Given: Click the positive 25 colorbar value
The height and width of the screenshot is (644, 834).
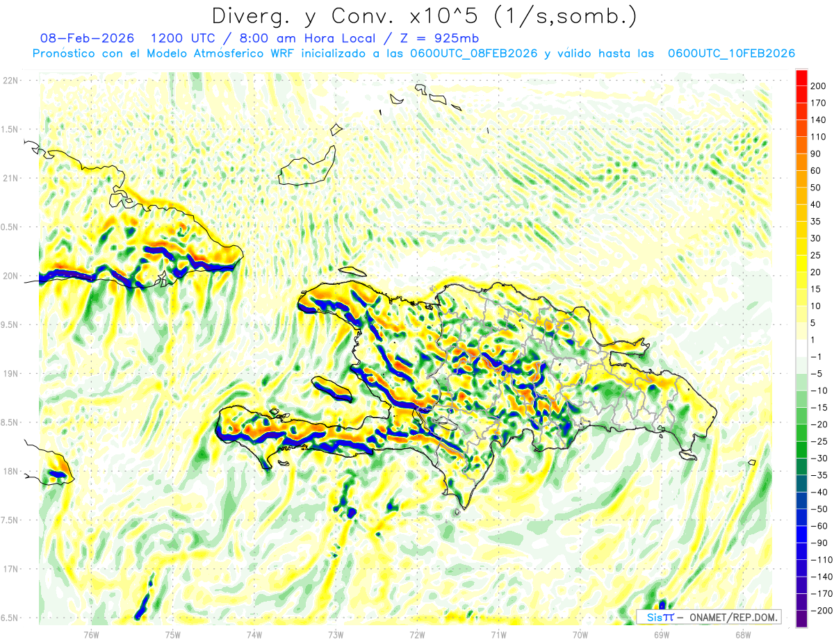Looking at the screenshot, I should (817, 256).
